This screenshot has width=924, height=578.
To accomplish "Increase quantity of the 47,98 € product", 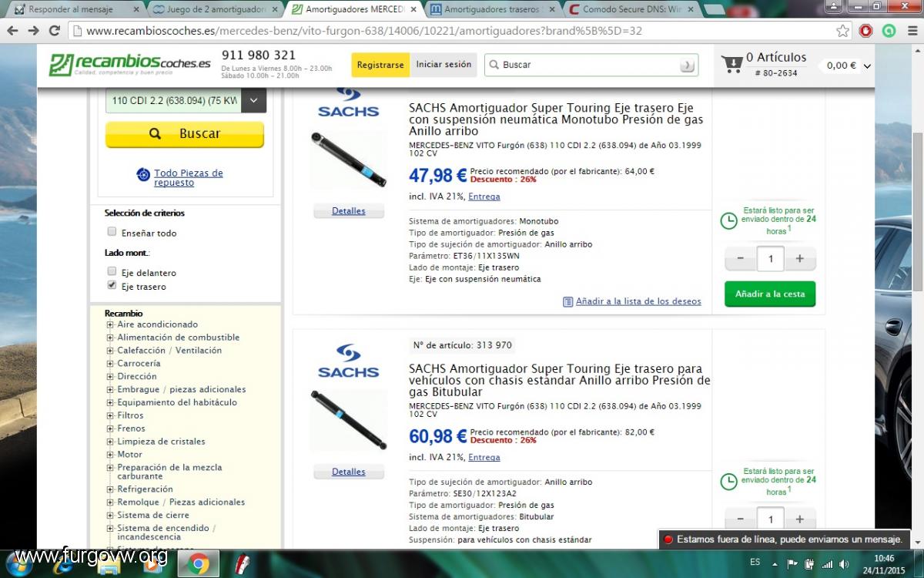I will coord(800,259).
